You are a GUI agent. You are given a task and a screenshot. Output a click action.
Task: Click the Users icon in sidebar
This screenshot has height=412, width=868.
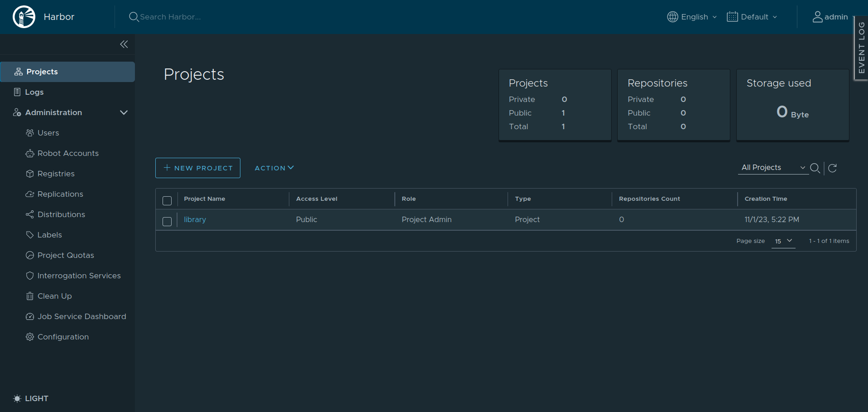point(30,133)
